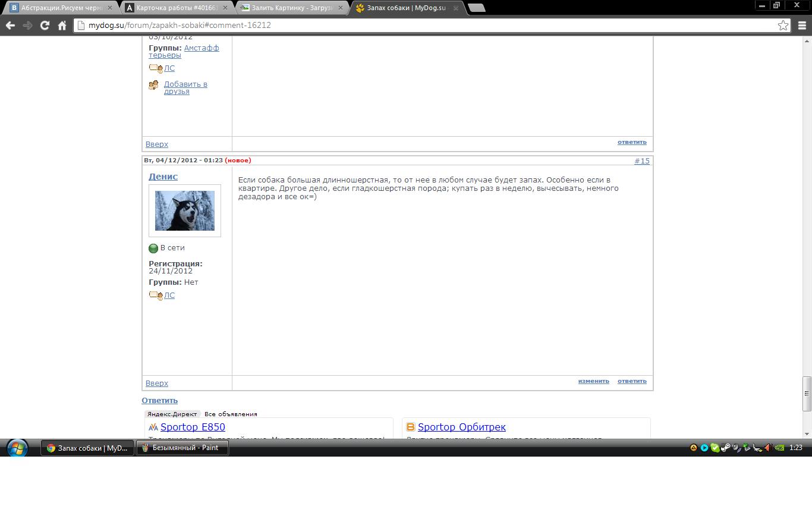
Task: Open the Sportop Орбитрек ad link
Action: tap(462, 427)
